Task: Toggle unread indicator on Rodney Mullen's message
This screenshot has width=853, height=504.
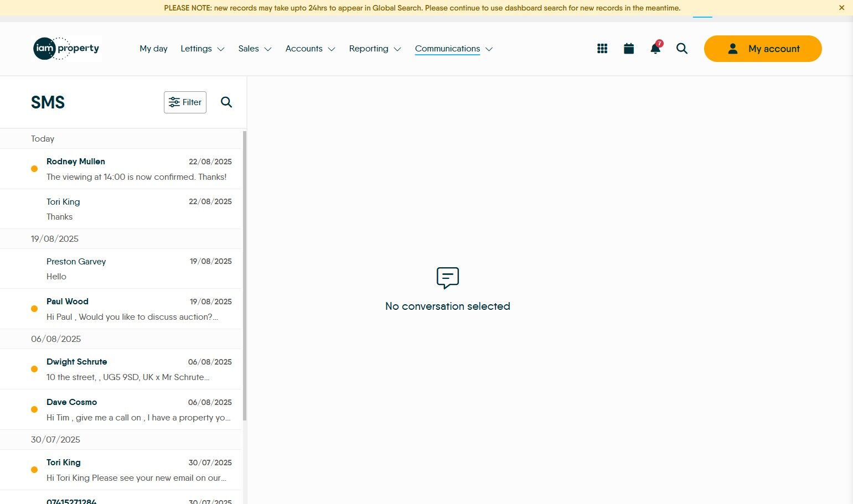Action: (34, 168)
